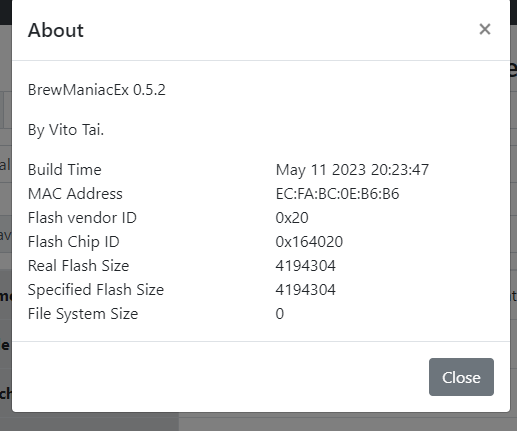Click the Flash vendor ID label
Screen dimensions: 517x431
(82, 218)
